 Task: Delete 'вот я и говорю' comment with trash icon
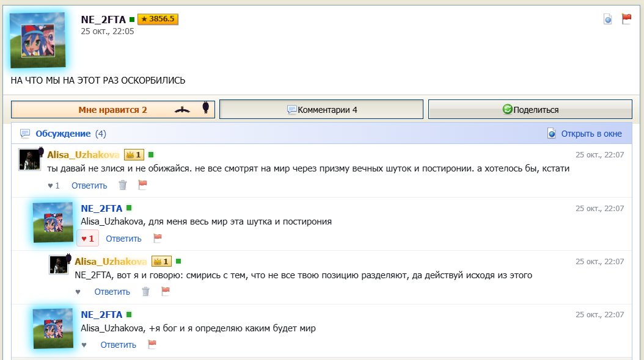click(146, 292)
